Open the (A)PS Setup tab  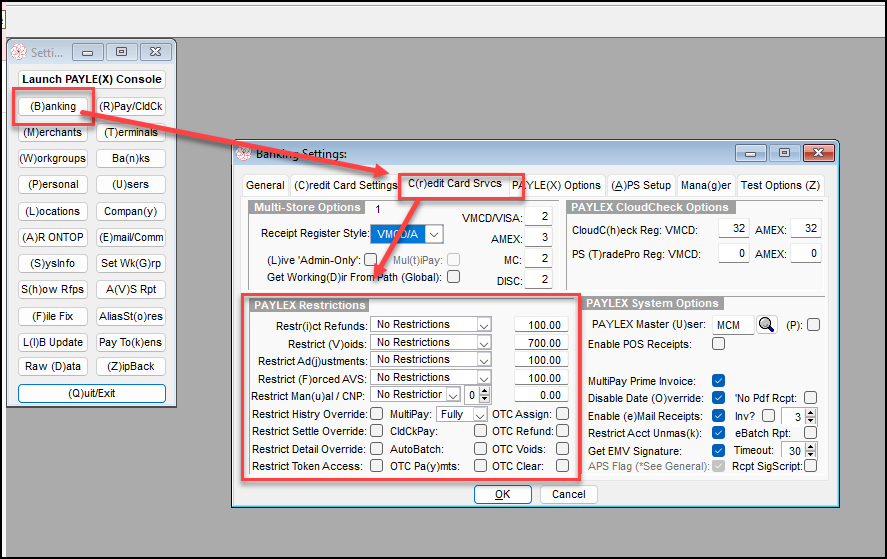pos(641,185)
